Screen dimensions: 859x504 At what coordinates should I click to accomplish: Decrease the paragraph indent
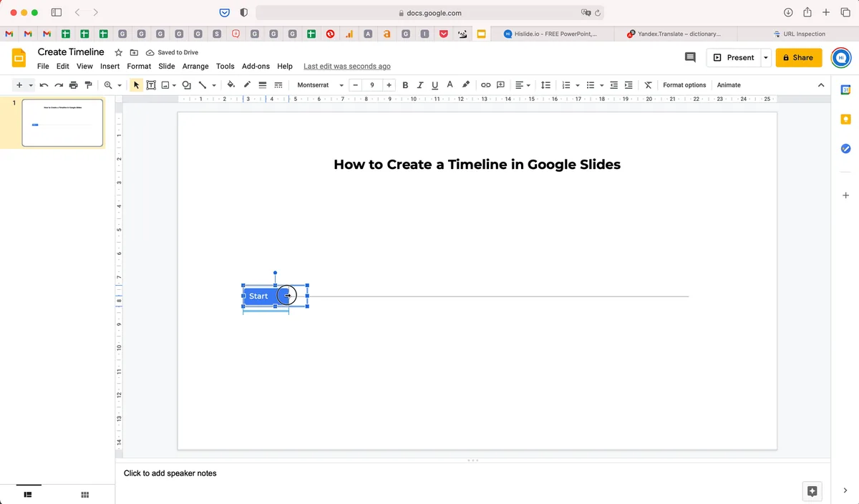613,85
